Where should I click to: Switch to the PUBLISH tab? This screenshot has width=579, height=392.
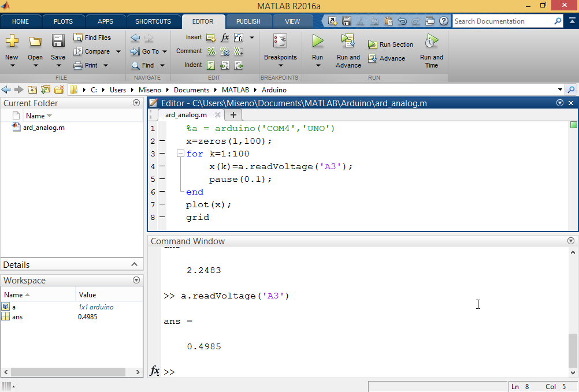[x=248, y=21]
